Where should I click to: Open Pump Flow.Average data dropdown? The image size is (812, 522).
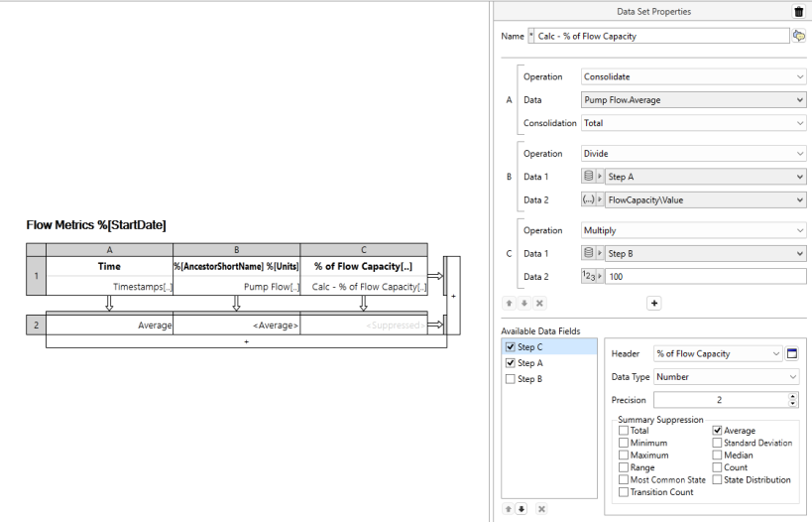pos(693,99)
